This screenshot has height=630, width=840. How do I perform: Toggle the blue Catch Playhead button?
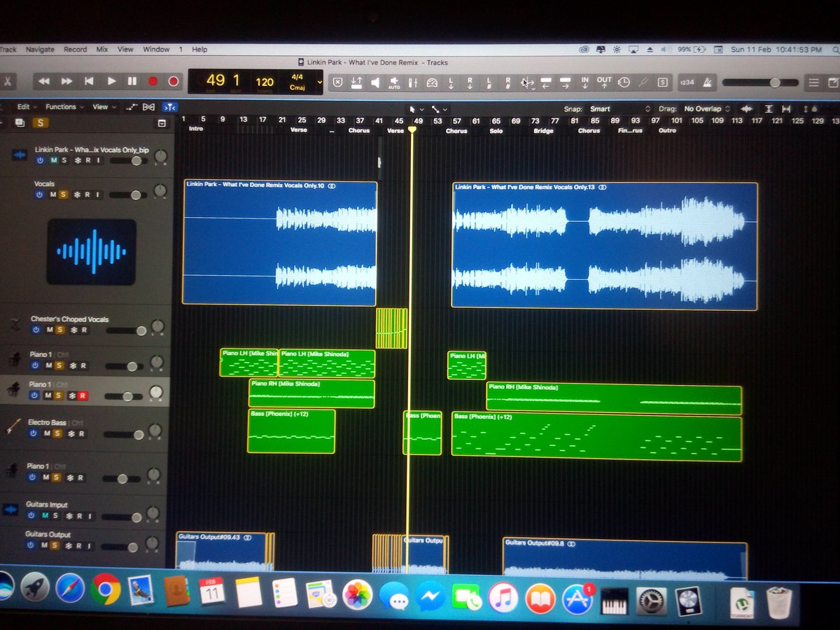[169, 107]
